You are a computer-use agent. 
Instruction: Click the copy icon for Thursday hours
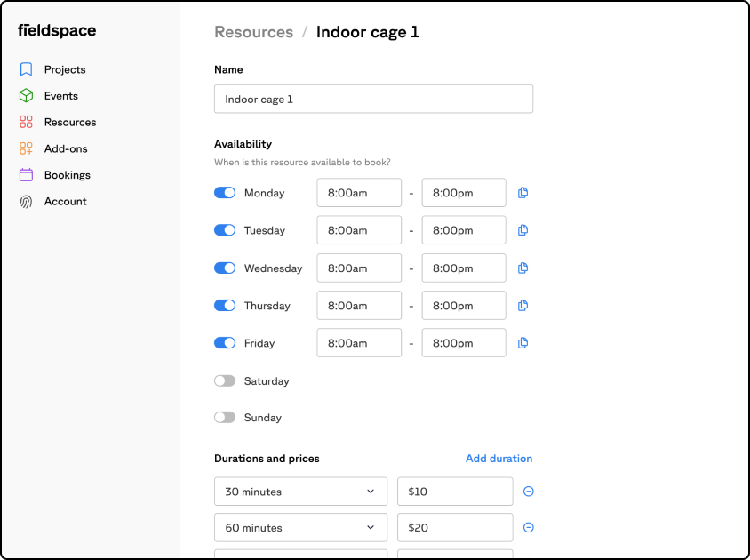click(x=523, y=306)
